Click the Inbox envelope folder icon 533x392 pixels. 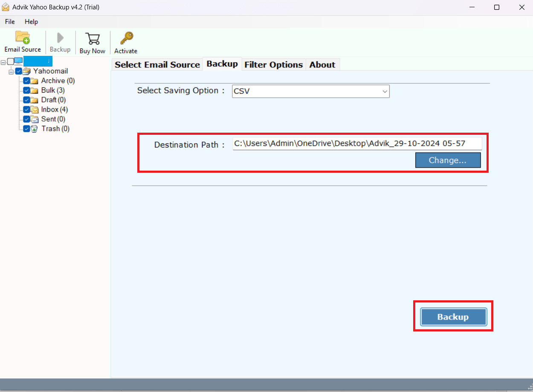point(35,110)
